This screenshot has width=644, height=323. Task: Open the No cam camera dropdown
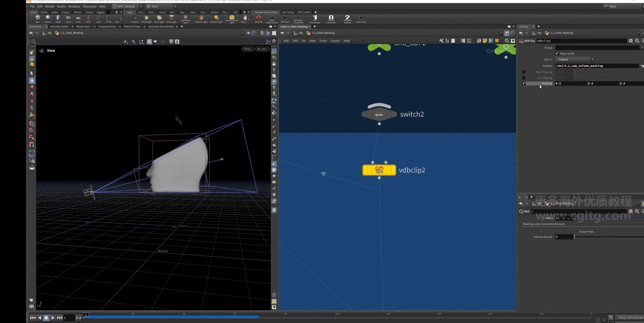point(262,49)
